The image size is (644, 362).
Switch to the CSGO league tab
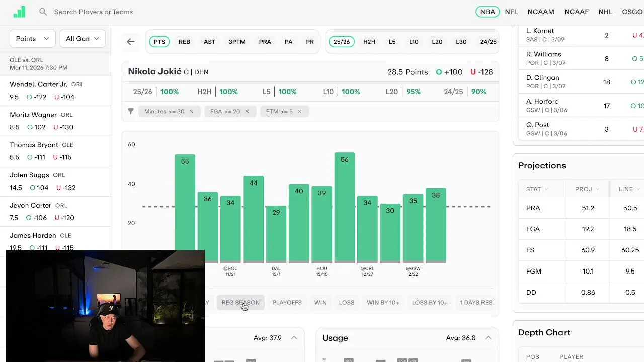pos(632,12)
